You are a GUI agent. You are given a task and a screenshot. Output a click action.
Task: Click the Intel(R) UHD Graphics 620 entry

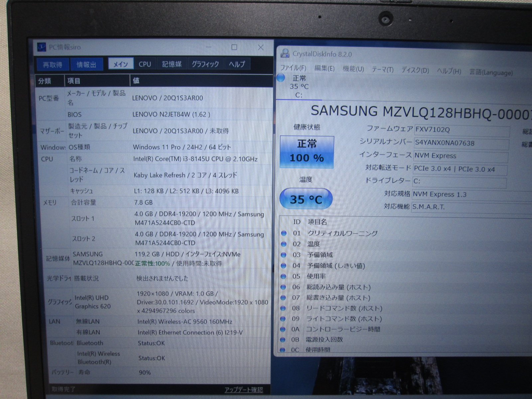[x=93, y=302]
